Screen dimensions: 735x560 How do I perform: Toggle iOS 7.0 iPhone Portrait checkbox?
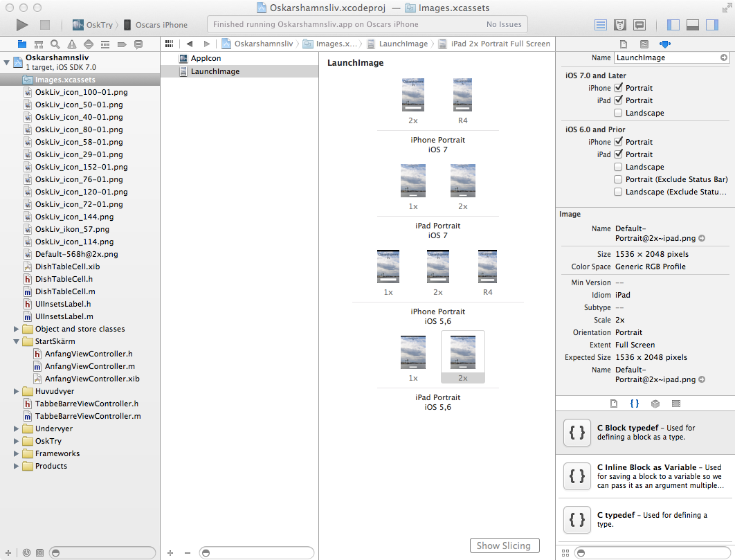618,88
